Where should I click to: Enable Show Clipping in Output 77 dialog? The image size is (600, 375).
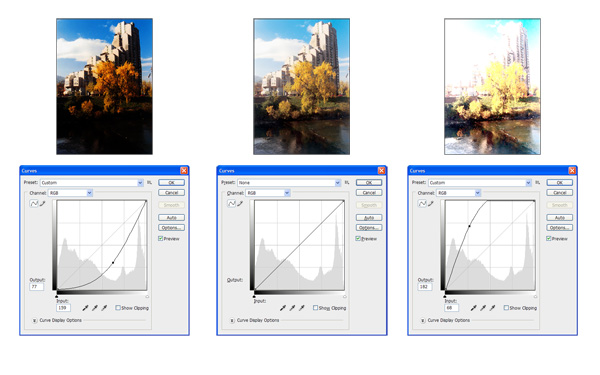(118, 308)
